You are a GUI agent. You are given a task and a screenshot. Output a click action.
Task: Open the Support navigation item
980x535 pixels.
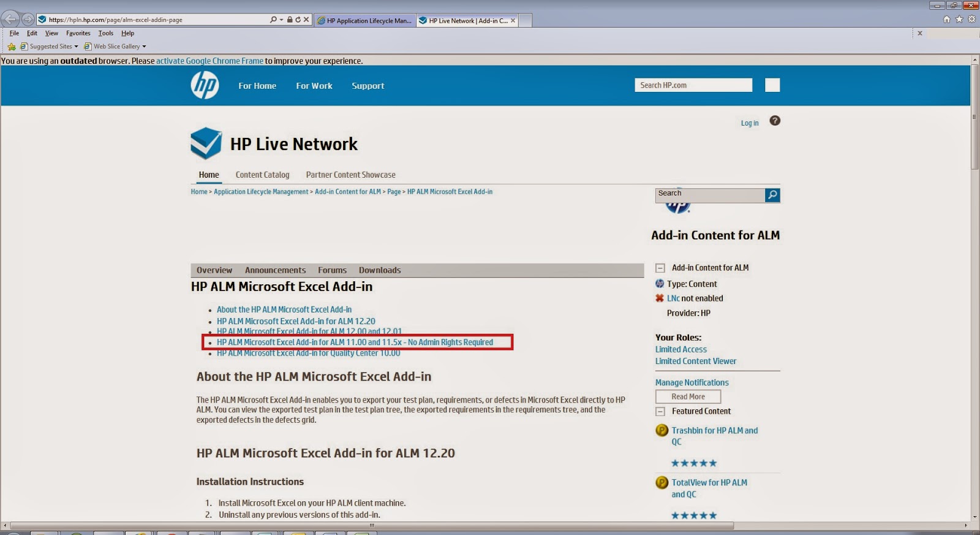pyautogui.click(x=368, y=86)
